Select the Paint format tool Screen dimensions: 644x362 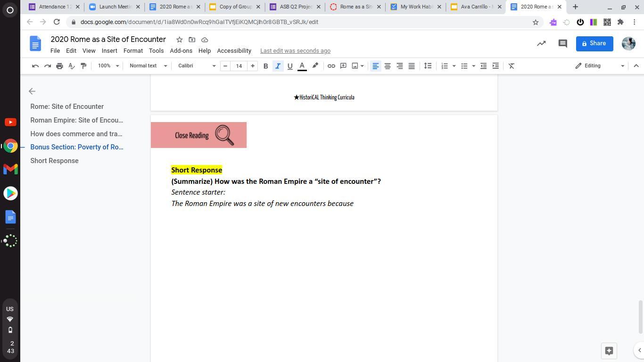[83, 66]
